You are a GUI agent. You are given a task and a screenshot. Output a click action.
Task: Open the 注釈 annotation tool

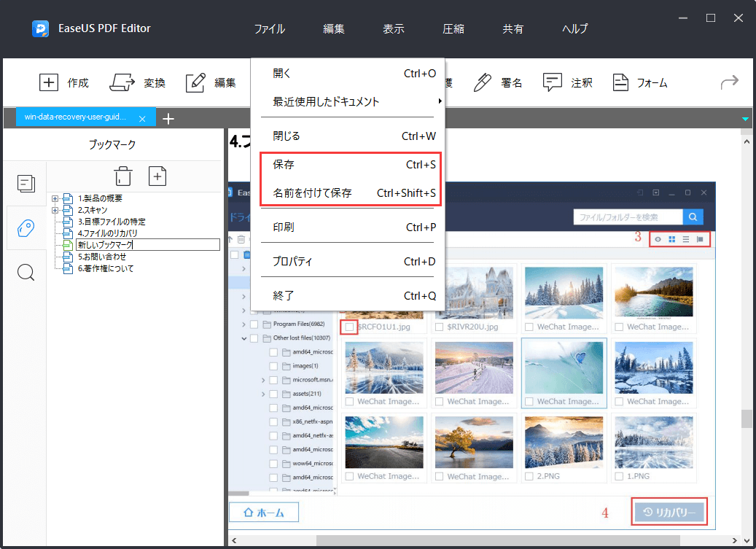click(x=568, y=82)
